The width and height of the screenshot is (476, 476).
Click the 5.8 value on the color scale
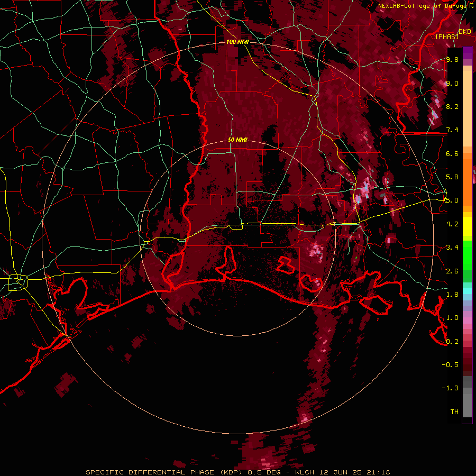click(x=452, y=177)
